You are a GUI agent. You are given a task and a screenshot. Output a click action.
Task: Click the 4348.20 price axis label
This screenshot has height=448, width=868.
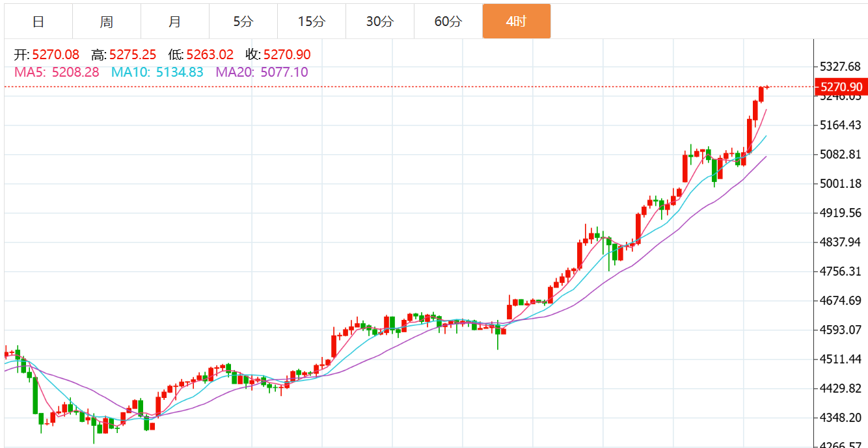[841, 417]
